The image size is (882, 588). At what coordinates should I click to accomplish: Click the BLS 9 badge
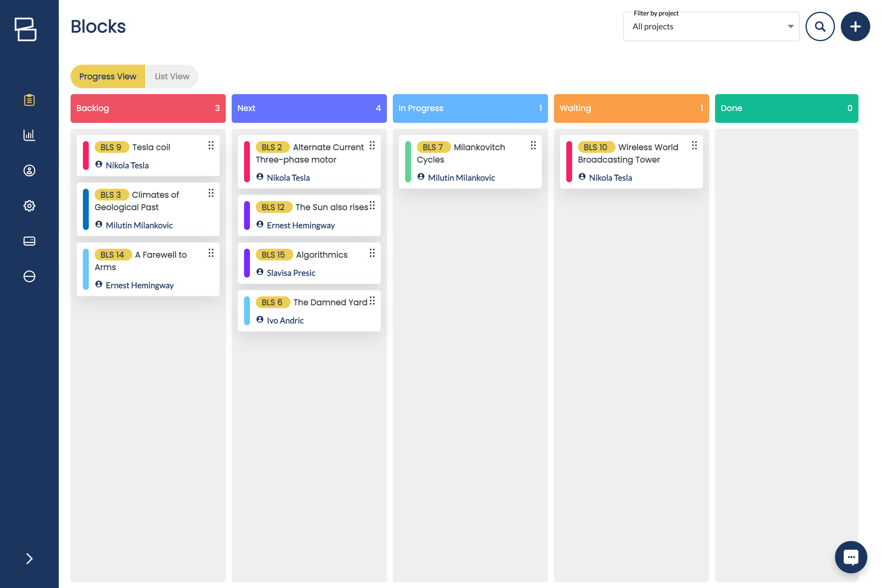(111, 147)
